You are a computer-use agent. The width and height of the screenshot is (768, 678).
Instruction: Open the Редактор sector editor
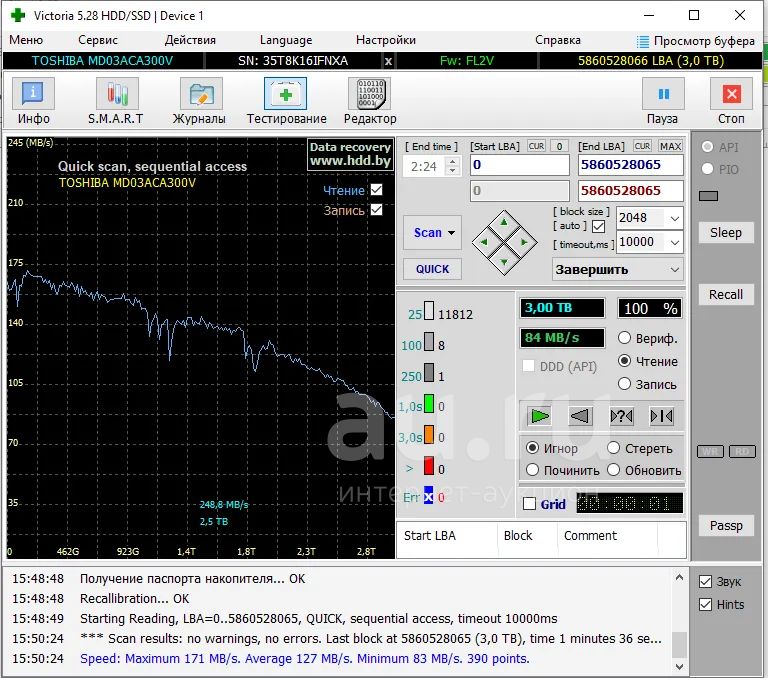[x=370, y=101]
